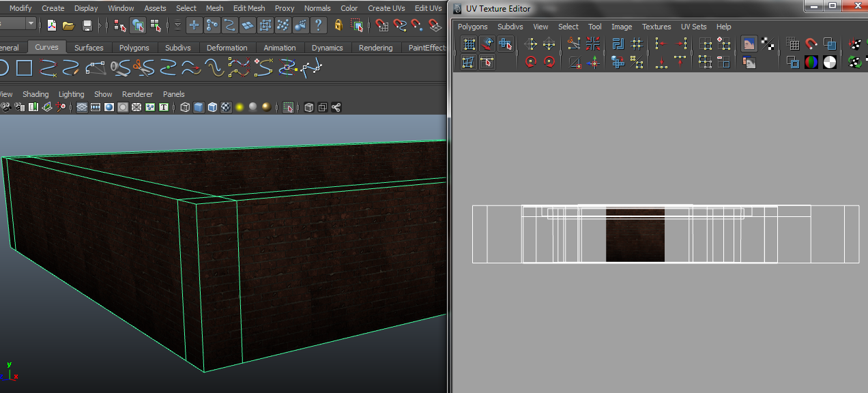868x393 pixels.
Task: Click the viewport Isolate Select icon
Action: pyautogui.click(x=289, y=107)
